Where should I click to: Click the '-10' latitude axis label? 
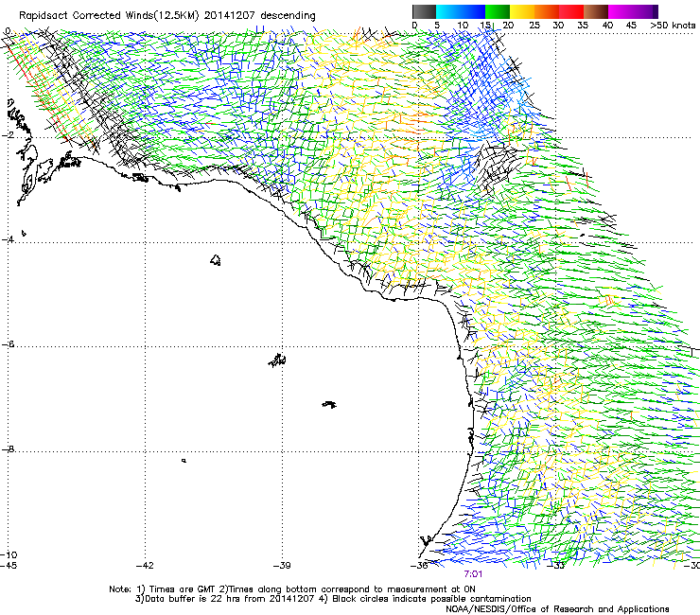point(9,554)
